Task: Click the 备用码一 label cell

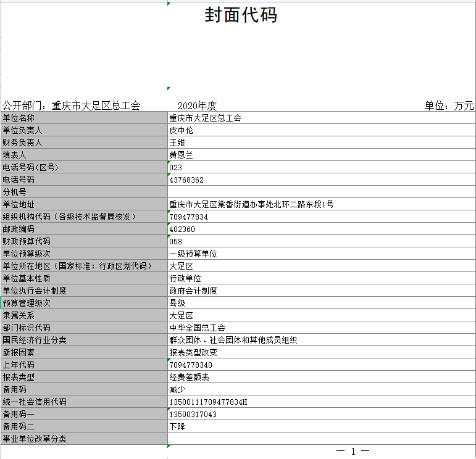Action: [x=84, y=414]
